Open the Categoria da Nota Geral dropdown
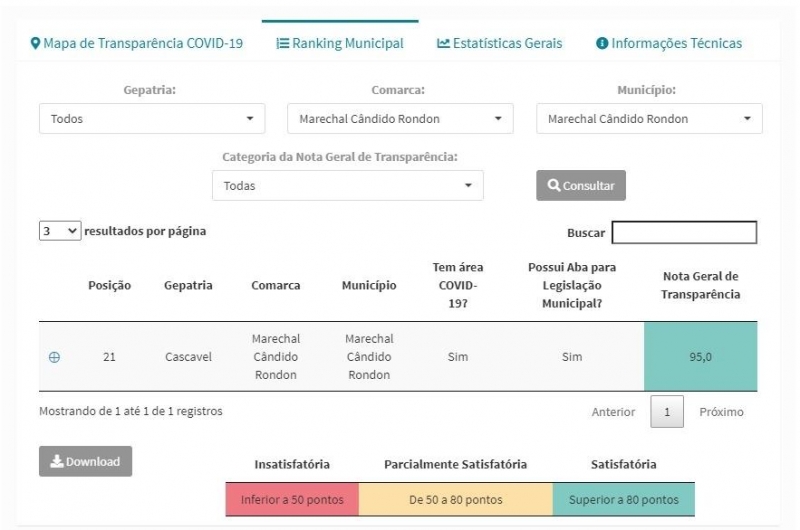Image resolution: width=800 pixels, height=530 pixels. tap(348, 186)
